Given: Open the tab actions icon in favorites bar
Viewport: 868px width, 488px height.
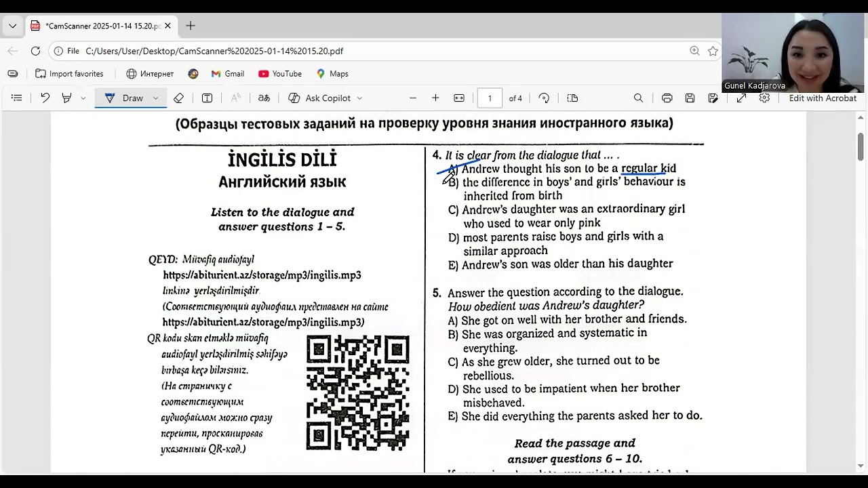Looking at the screenshot, I should [x=13, y=74].
